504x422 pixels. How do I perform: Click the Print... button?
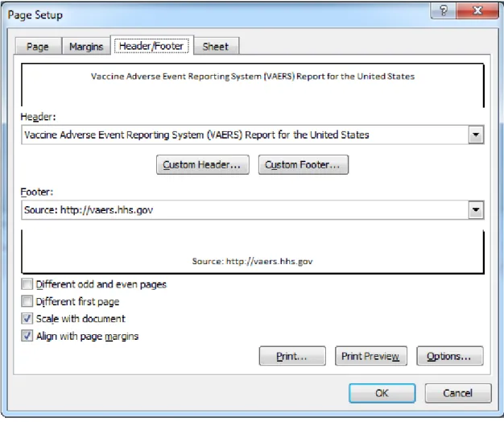292,356
